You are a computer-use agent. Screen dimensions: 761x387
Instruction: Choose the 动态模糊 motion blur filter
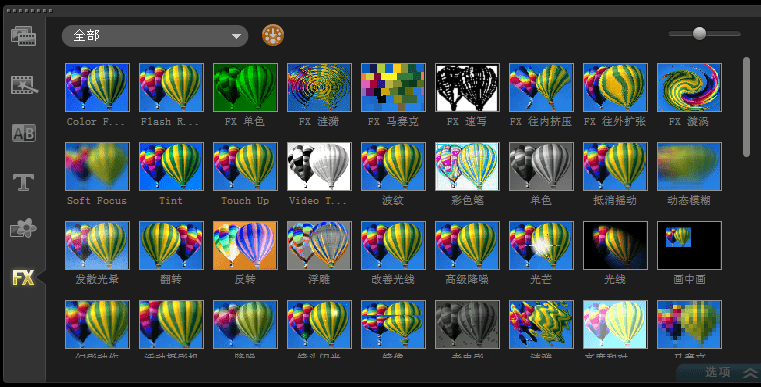(x=689, y=167)
